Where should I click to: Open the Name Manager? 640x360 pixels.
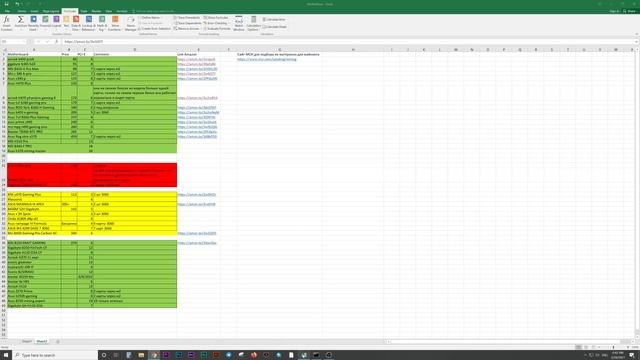(130, 23)
